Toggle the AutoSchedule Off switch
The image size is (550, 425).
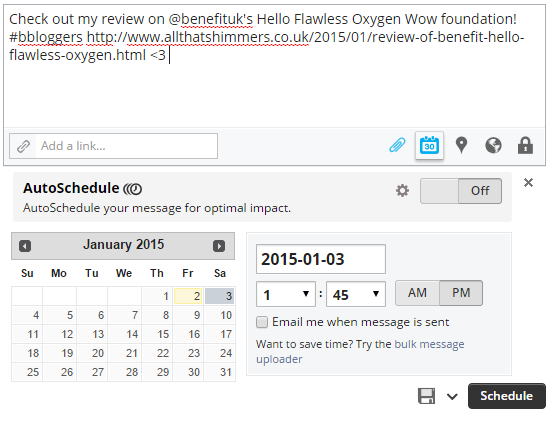coord(461,191)
